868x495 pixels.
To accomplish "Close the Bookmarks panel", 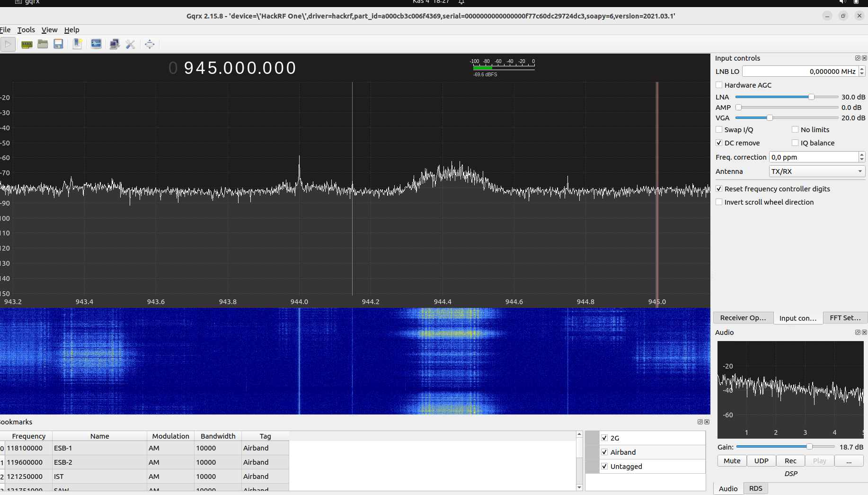I will point(707,422).
